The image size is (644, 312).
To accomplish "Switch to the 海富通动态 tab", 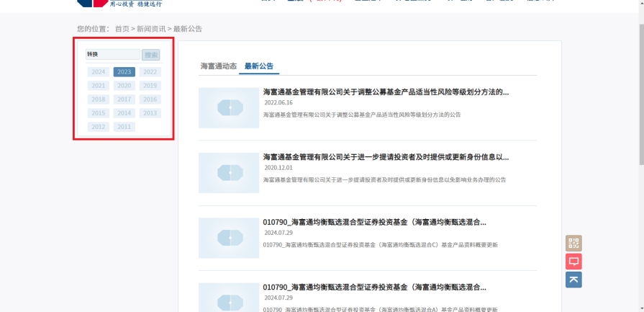I will (x=219, y=66).
